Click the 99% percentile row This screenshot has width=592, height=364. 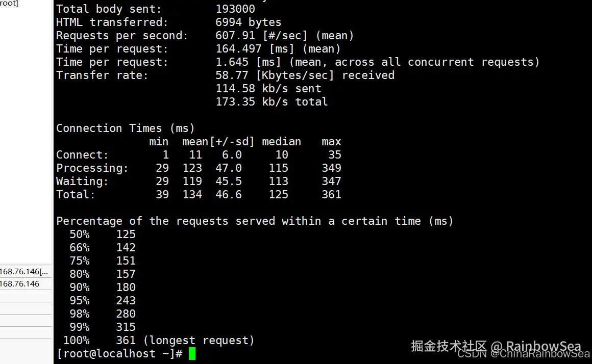point(102,327)
